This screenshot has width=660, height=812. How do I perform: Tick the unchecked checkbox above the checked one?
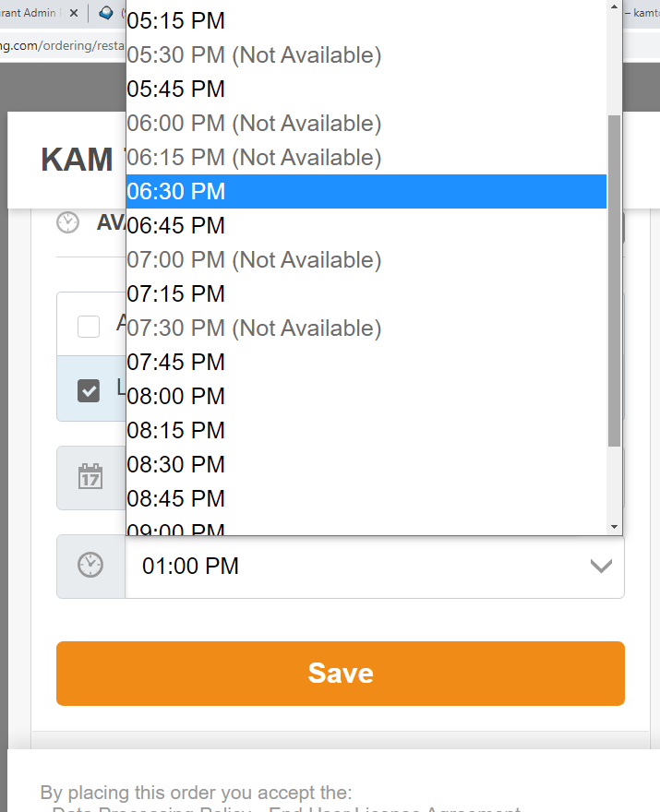coord(89,326)
